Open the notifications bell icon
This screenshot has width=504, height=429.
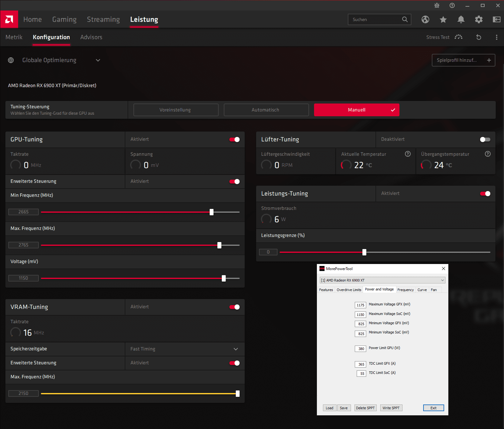coord(461,19)
